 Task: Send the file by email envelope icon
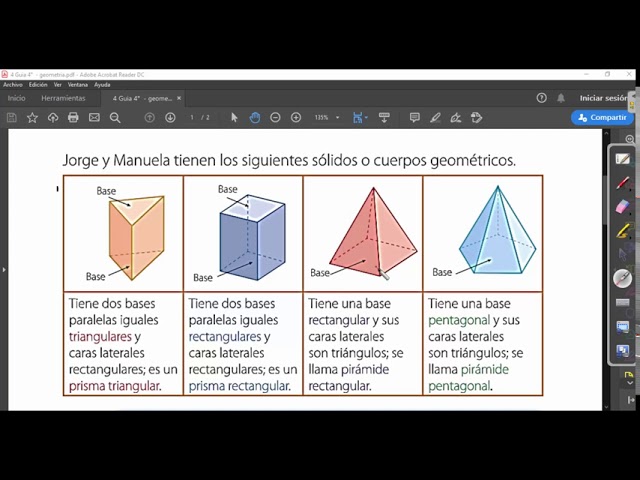pos(94,118)
